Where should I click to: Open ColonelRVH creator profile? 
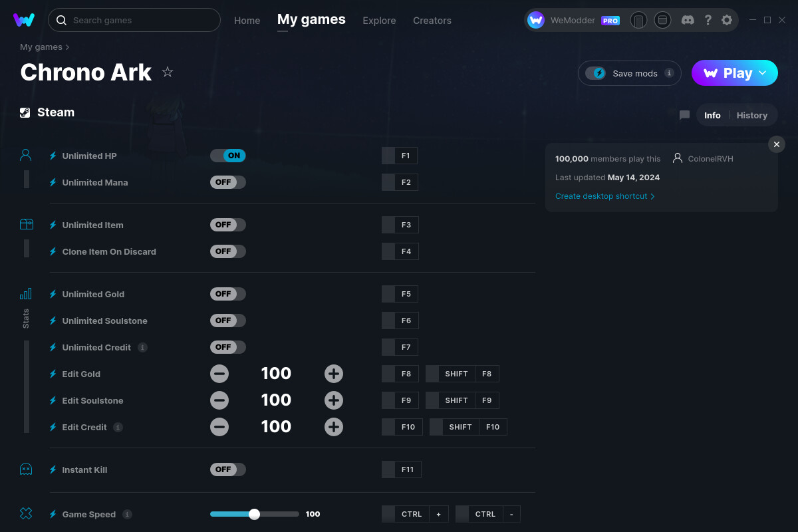coord(704,159)
